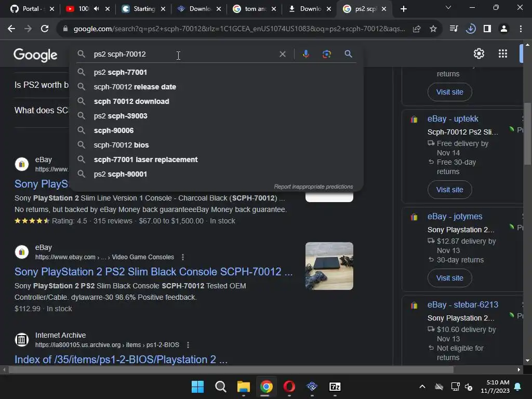Open Google apps grid
Screen dimensions: 532x399
coord(503,54)
